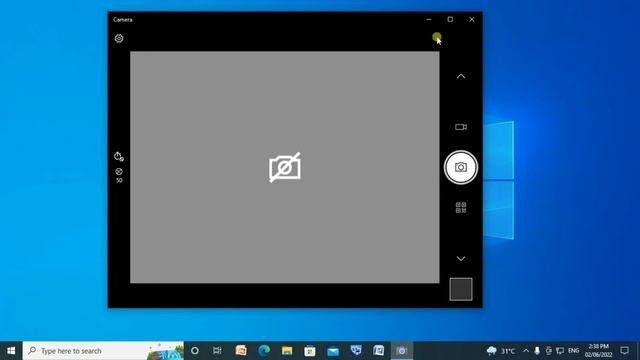The image size is (640, 360).
Task: Click the photo timer icon
Action: (x=119, y=156)
